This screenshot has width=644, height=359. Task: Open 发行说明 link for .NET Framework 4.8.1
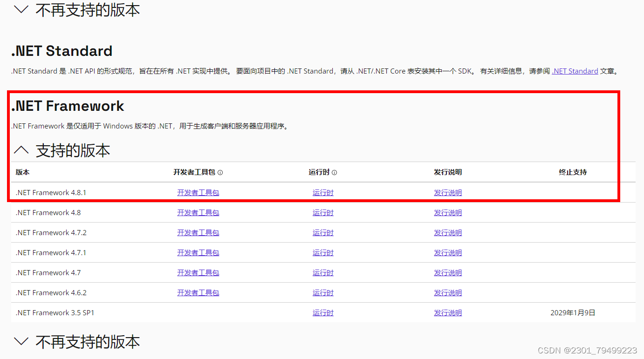click(448, 193)
